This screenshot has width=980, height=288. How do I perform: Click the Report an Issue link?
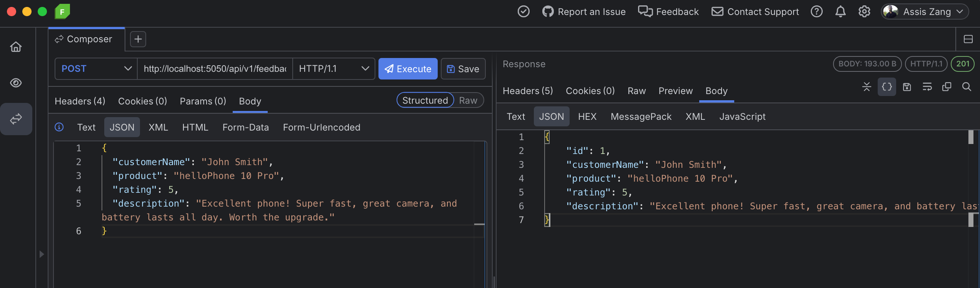point(584,12)
